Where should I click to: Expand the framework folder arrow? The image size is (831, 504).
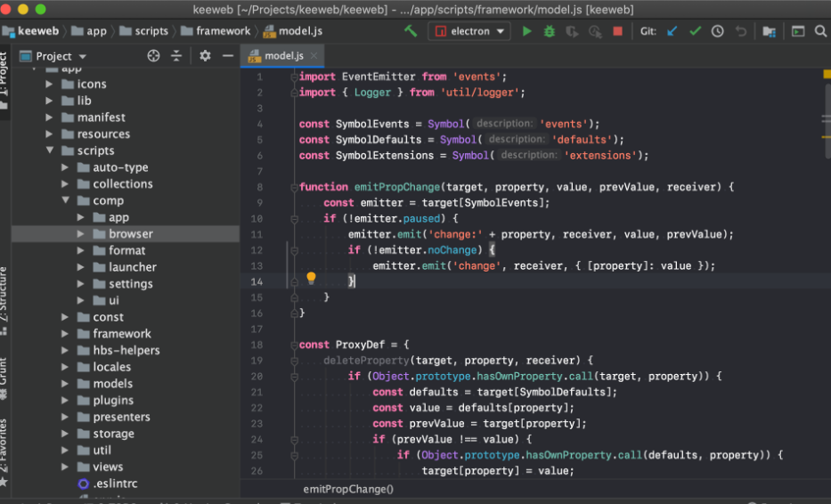[65, 333]
